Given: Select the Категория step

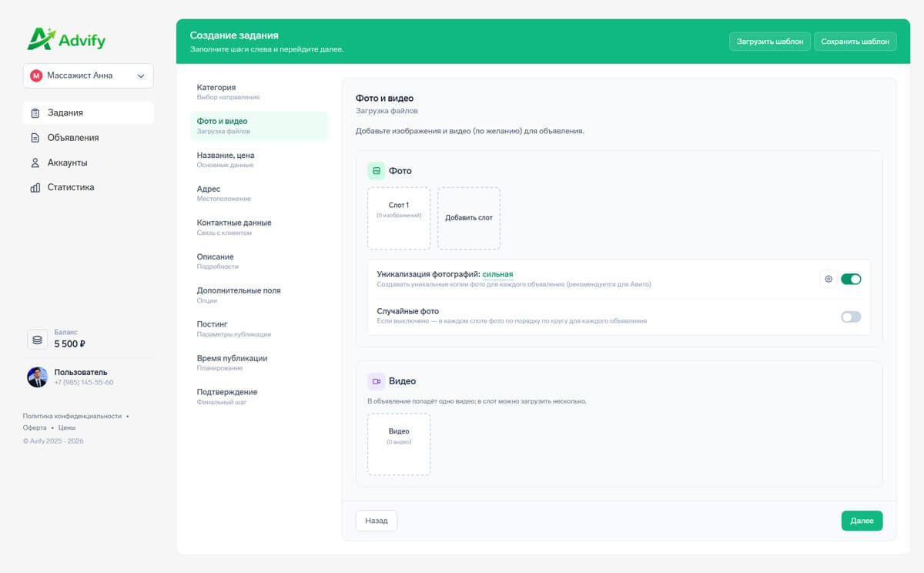Looking at the screenshot, I should pyautogui.click(x=259, y=92).
